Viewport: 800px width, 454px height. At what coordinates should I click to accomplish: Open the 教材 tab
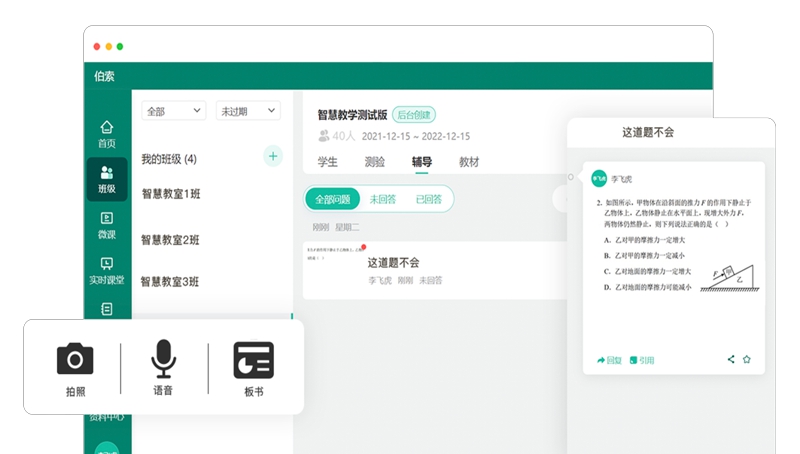469,162
